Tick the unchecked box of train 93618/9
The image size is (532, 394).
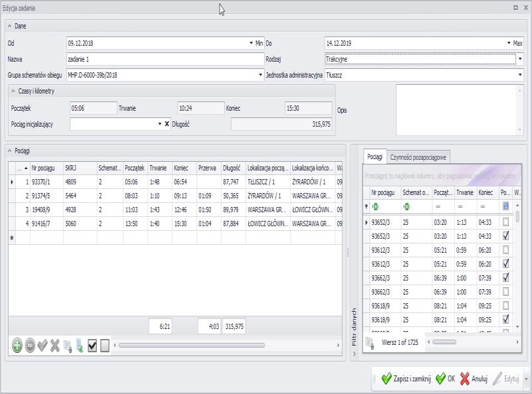tap(505, 305)
